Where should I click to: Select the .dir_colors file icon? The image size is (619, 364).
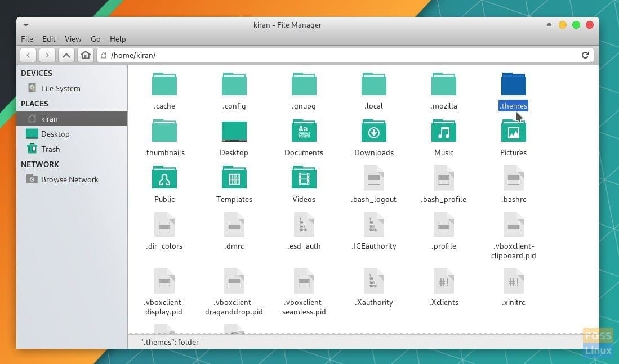164,225
